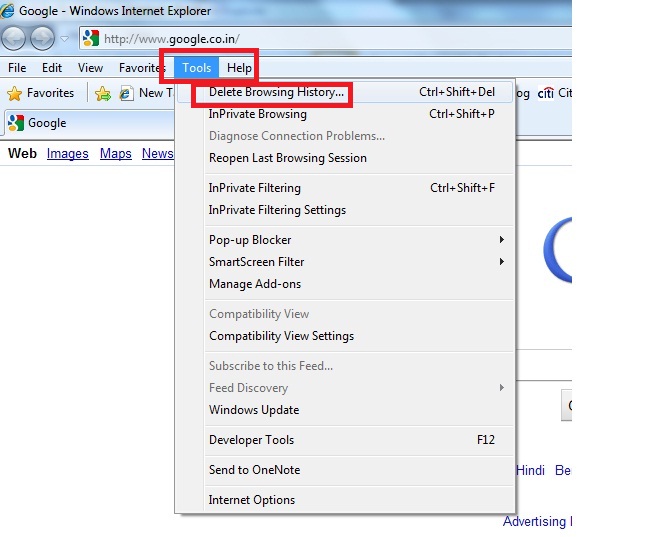The width and height of the screenshot is (671, 537).
Task: Open the Favorites menu in menu bar
Action: pyautogui.click(x=142, y=68)
